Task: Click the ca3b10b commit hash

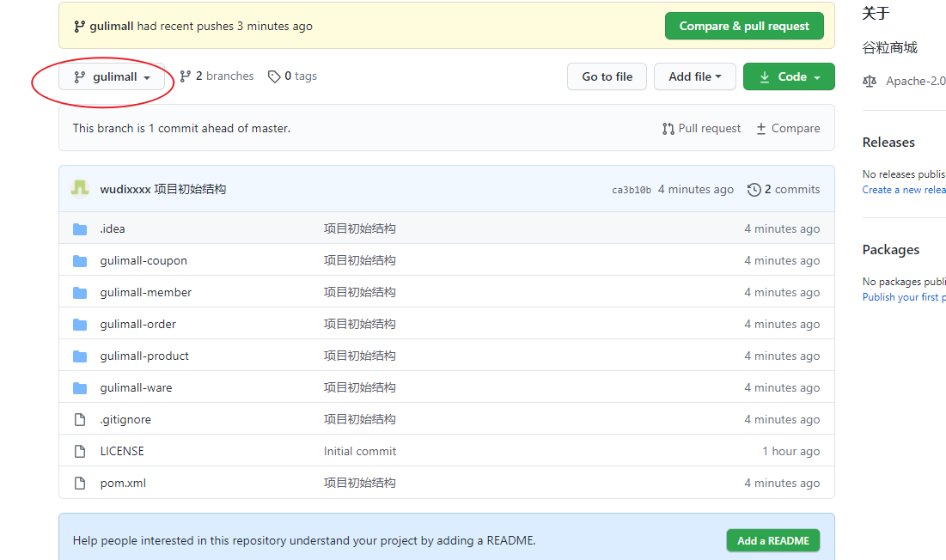Action: 632,190
